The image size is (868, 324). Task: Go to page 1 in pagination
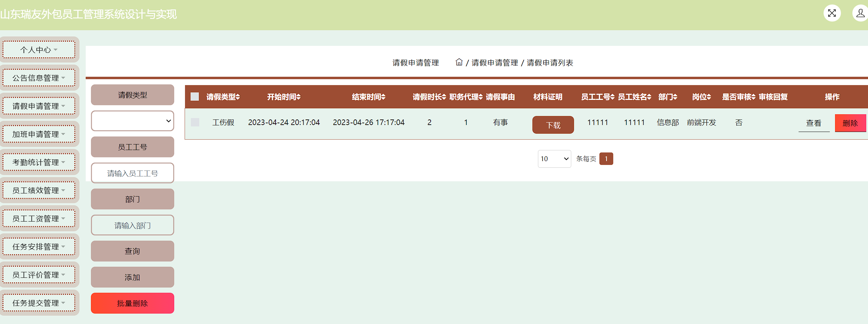606,159
